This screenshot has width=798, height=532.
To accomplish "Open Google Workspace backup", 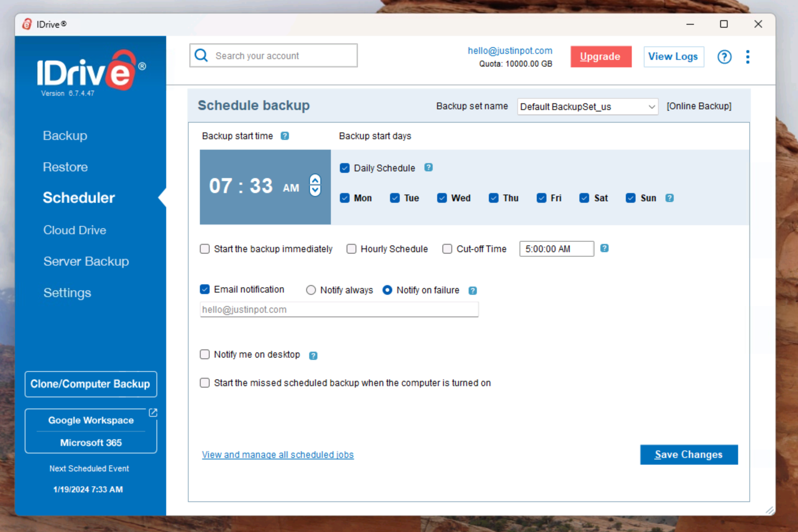I will click(91, 420).
